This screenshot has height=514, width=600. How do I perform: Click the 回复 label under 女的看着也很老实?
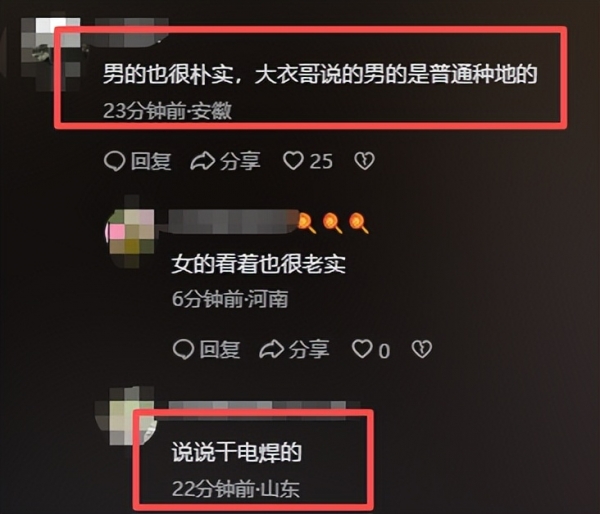click(x=220, y=349)
